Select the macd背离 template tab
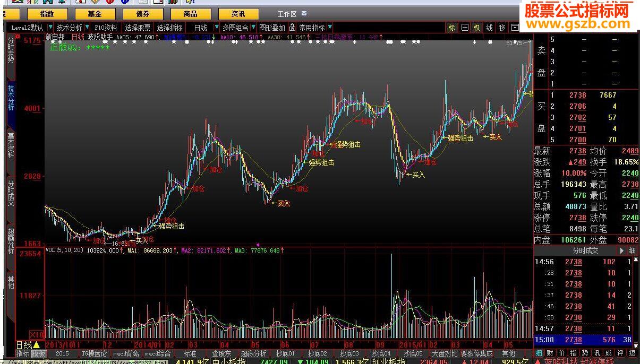This screenshot has width=640, height=364. (126, 353)
